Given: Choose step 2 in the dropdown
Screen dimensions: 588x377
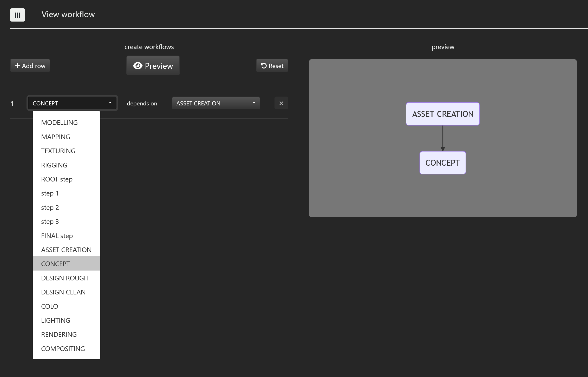Looking at the screenshot, I should 50,207.
